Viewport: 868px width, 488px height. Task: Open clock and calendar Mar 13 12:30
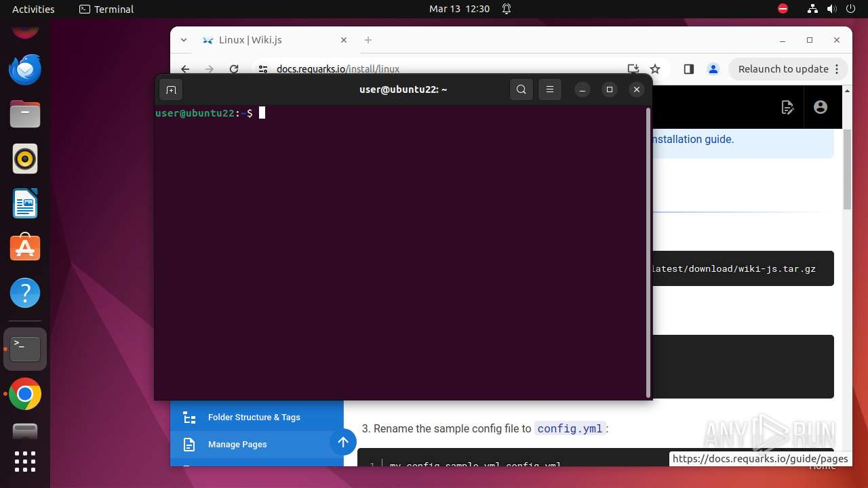coord(459,9)
